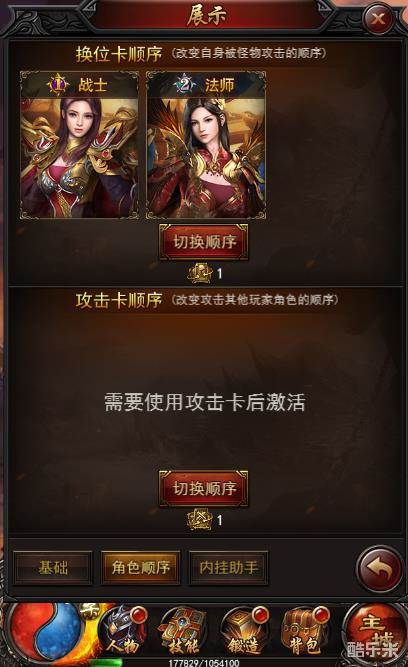
Task: Close the 展示 panel with X
Action: (378, 19)
